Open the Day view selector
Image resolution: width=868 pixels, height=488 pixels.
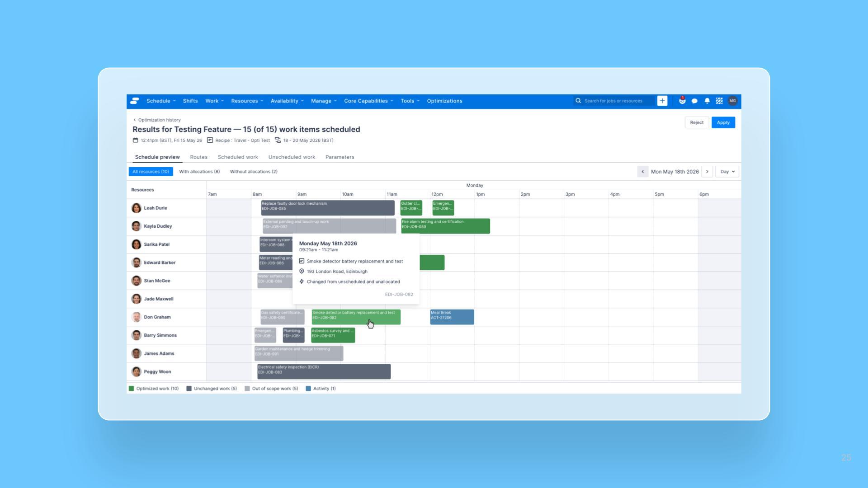click(x=727, y=172)
